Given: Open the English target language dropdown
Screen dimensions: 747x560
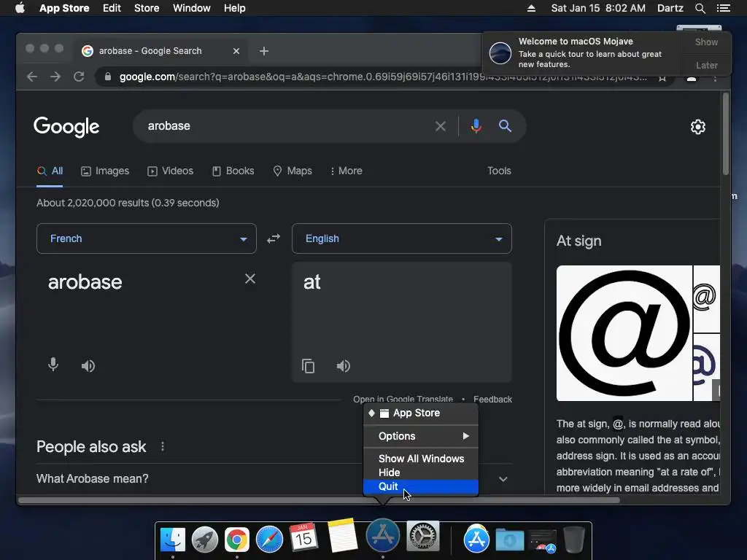Looking at the screenshot, I should 402,238.
